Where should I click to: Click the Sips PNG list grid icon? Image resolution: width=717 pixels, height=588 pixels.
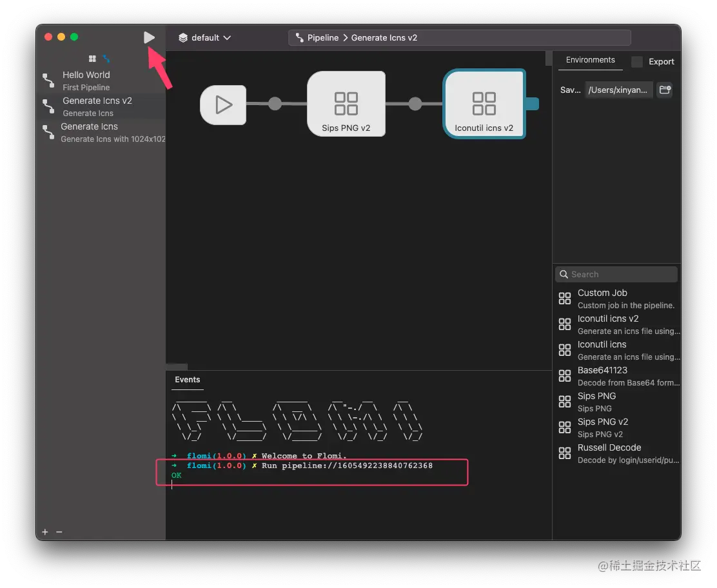565,402
